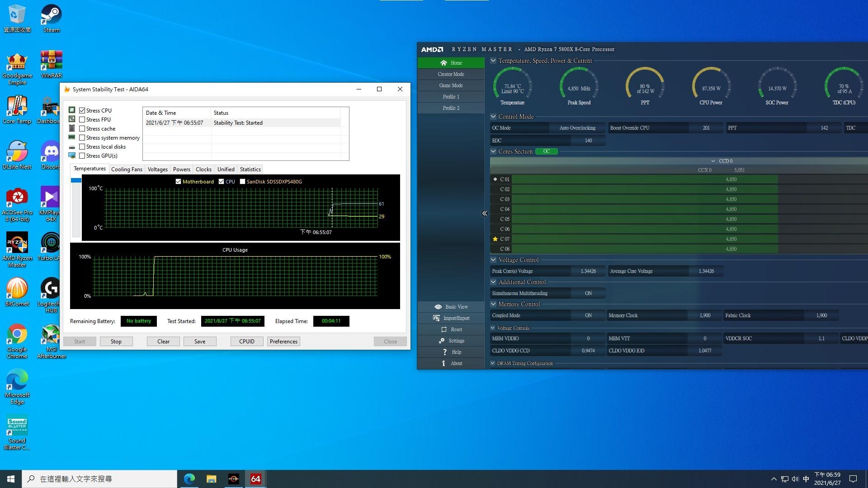Open AIDA64 Preferences button
868x488 pixels.
[x=283, y=342]
